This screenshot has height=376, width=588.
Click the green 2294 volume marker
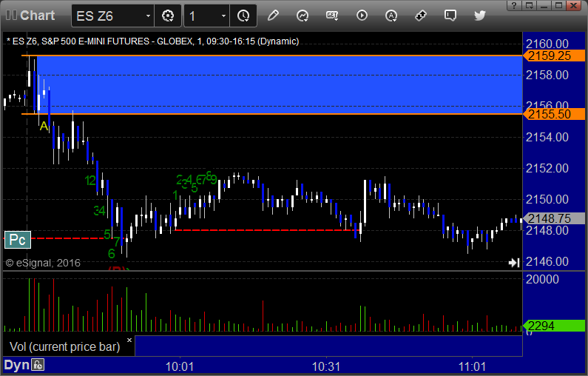pos(554,326)
